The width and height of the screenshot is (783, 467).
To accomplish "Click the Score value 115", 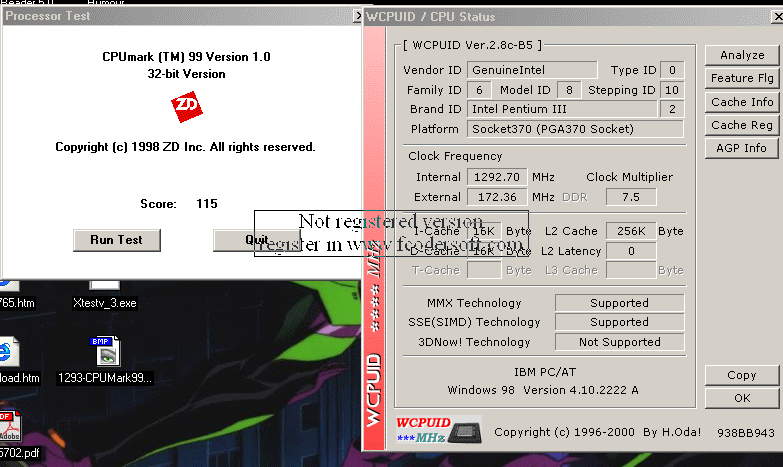I will 207,204.
